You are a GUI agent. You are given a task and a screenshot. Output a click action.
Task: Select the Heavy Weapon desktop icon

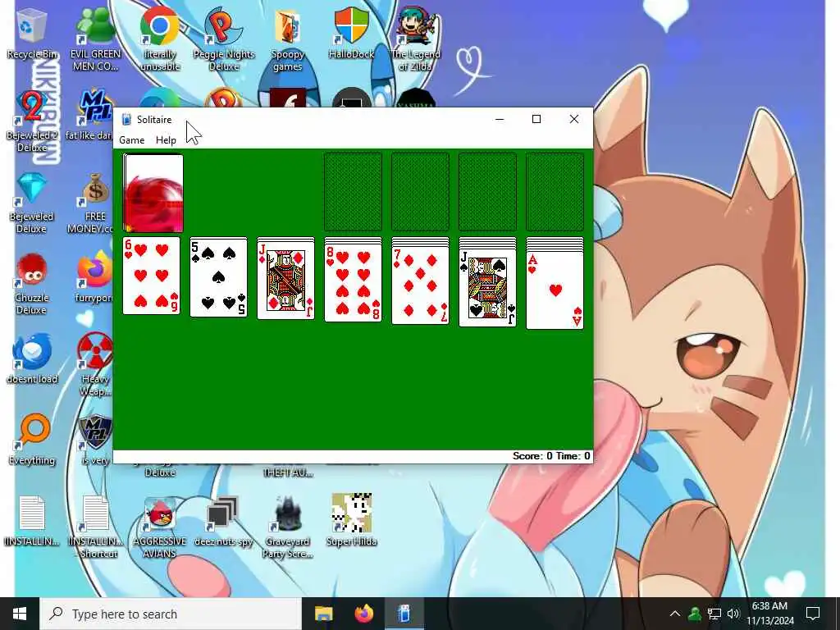pos(95,364)
